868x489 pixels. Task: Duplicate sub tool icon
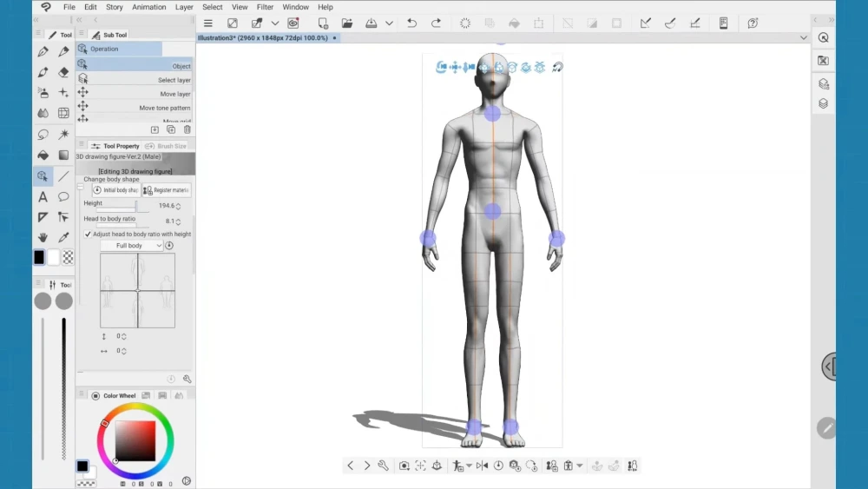(171, 129)
